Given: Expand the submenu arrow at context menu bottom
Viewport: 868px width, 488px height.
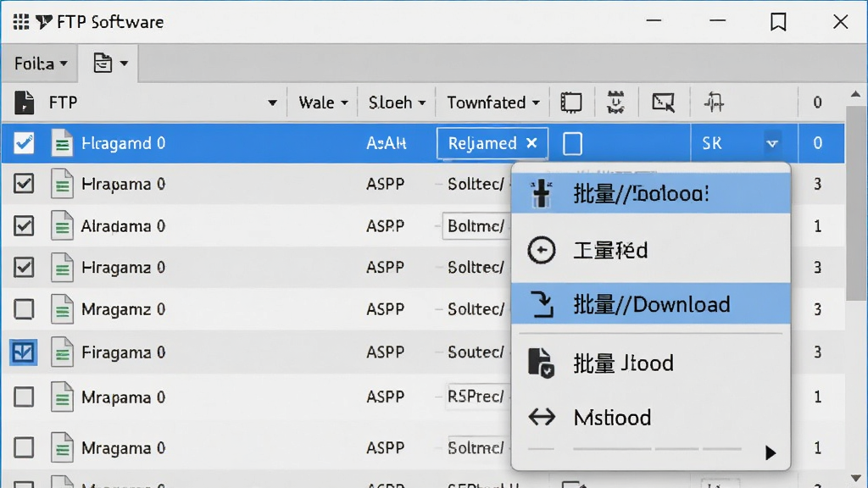Looking at the screenshot, I should coord(770,452).
